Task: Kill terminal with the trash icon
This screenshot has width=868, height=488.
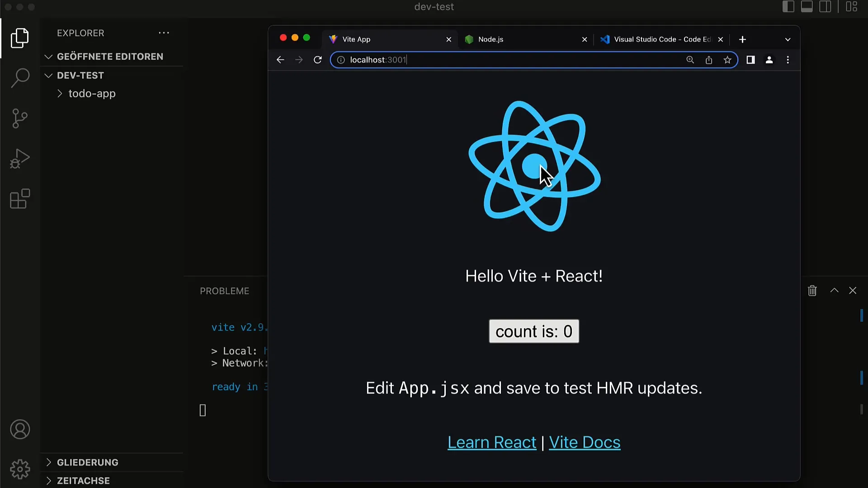Action: [812, 291]
